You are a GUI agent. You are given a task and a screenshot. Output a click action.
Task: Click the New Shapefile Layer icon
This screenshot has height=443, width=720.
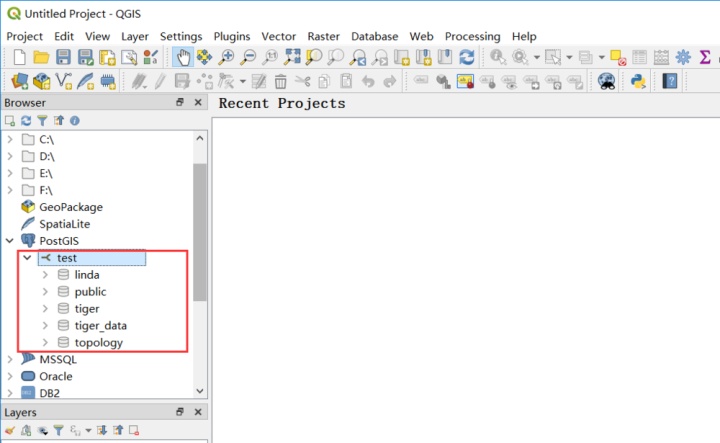point(63,81)
